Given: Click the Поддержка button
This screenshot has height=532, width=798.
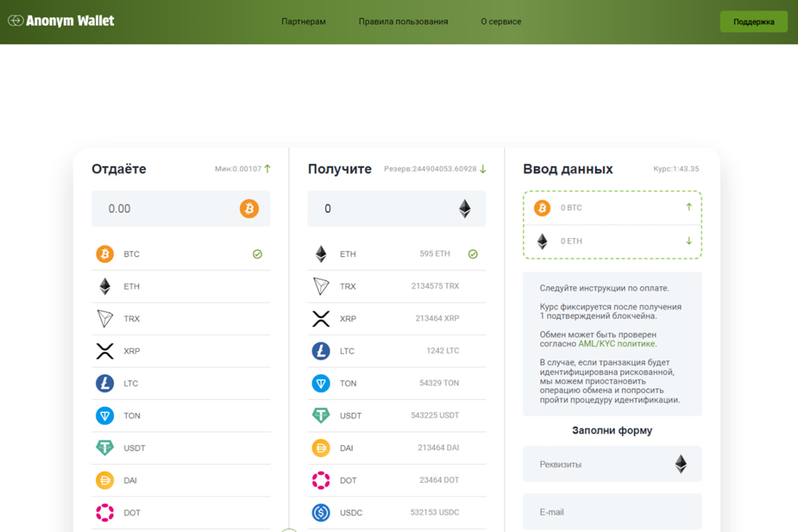Looking at the screenshot, I should click(753, 21).
